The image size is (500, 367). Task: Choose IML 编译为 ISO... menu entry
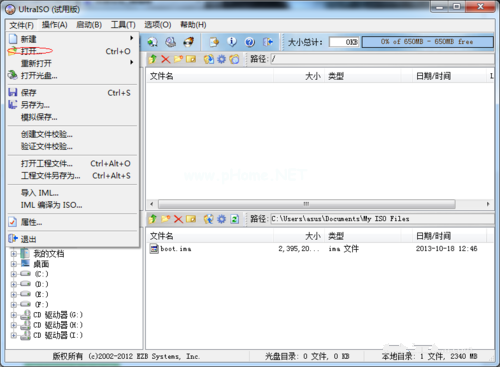[x=73, y=205]
